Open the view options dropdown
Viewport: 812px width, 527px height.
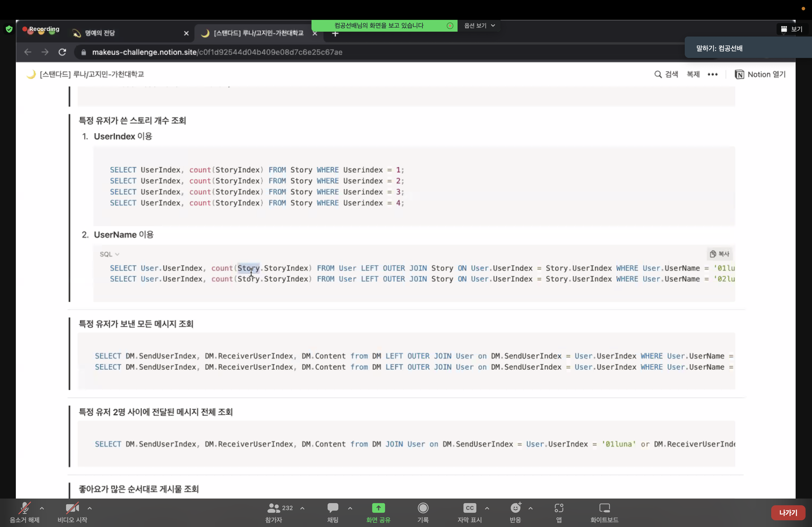(x=479, y=25)
